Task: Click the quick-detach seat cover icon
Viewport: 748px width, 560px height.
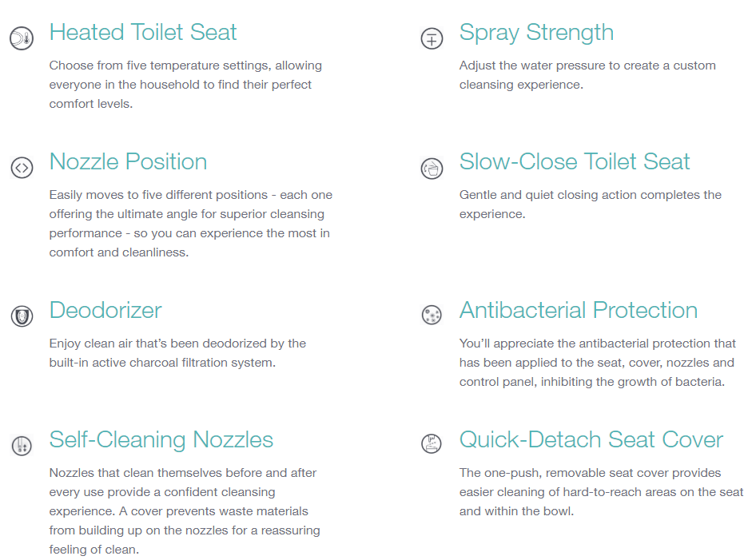Action: click(432, 443)
